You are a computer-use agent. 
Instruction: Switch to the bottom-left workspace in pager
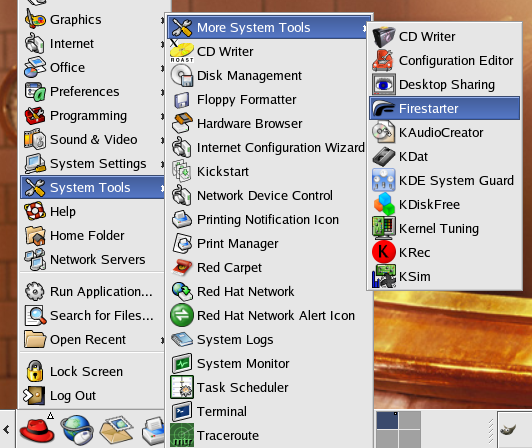(387, 439)
